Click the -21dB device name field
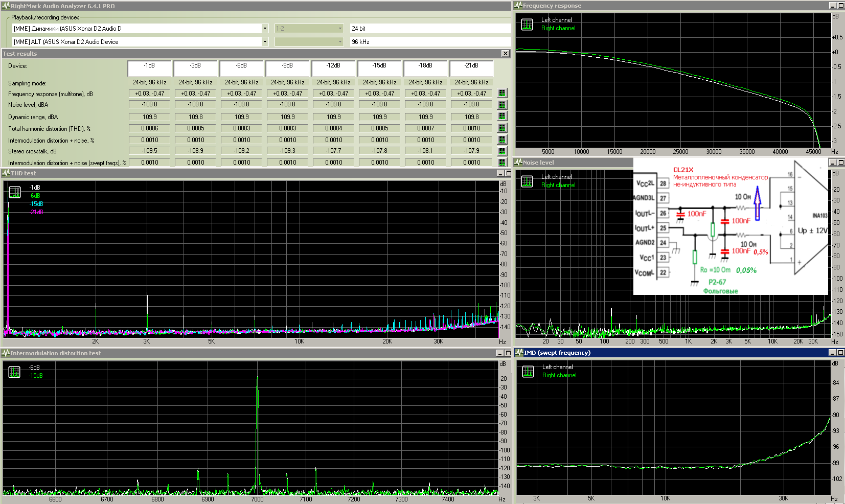 tap(471, 68)
